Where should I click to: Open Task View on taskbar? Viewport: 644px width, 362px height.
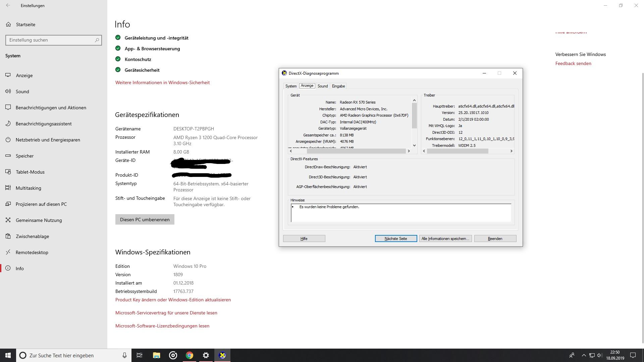[140, 355]
